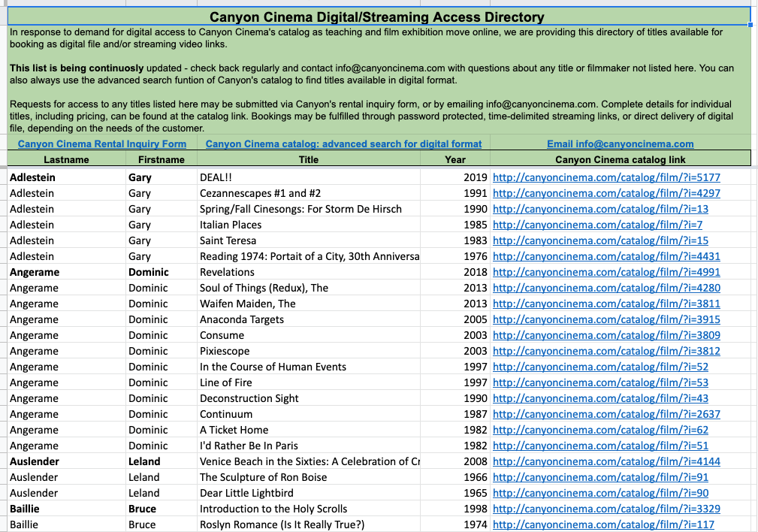The width and height of the screenshot is (758, 532).
Task: Open catalog link for Continuum (i=2637)
Action: click(x=606, y=415)
